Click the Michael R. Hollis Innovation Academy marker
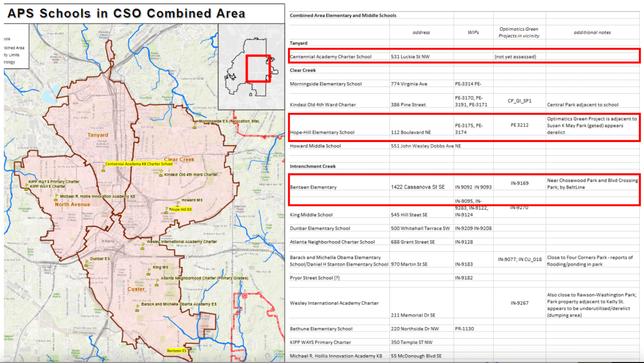 [56, 199]
